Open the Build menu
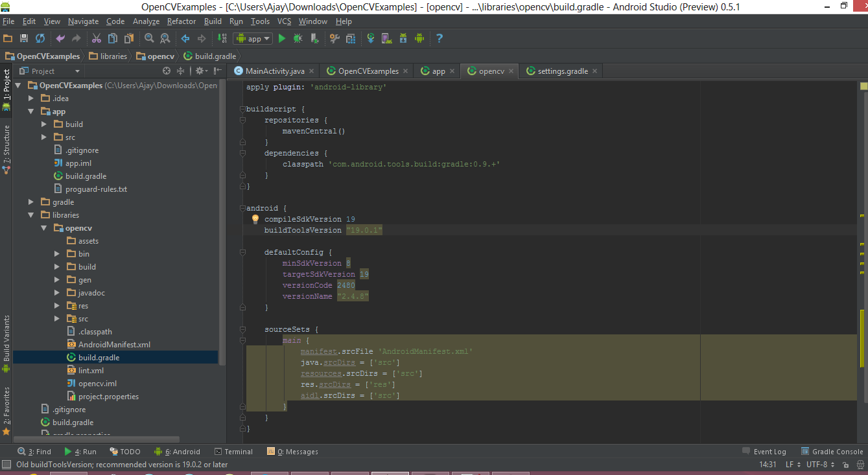Viewport: 868px width, 475px height. (x=213, y=21)
